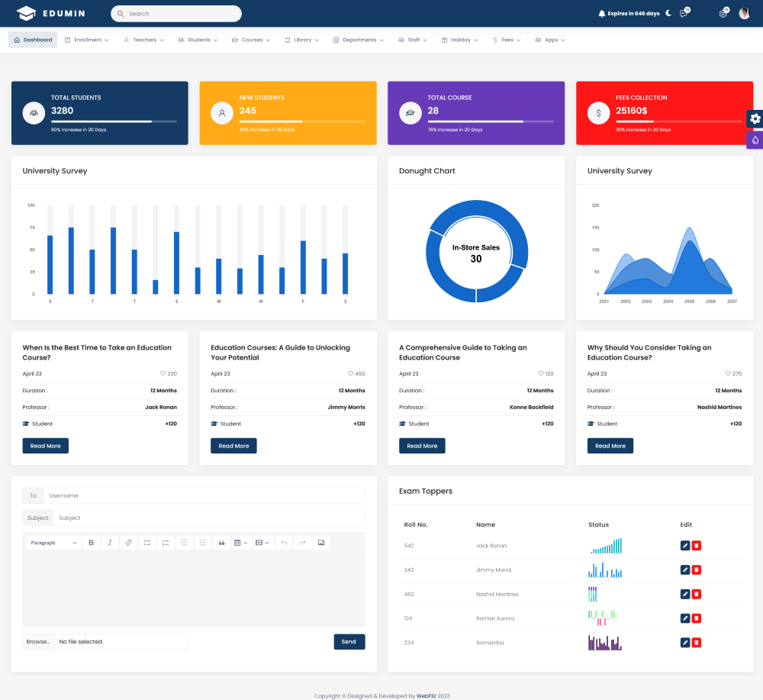Delete Jimmy Morris row with trash icon
The width and height of the screenshot is (763, 700).
(697, 570)
